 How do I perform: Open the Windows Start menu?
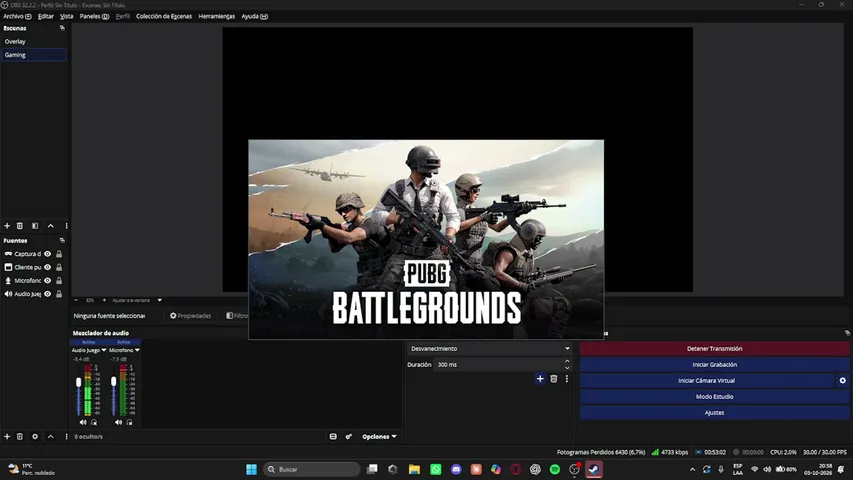click(x=251, y=469)
